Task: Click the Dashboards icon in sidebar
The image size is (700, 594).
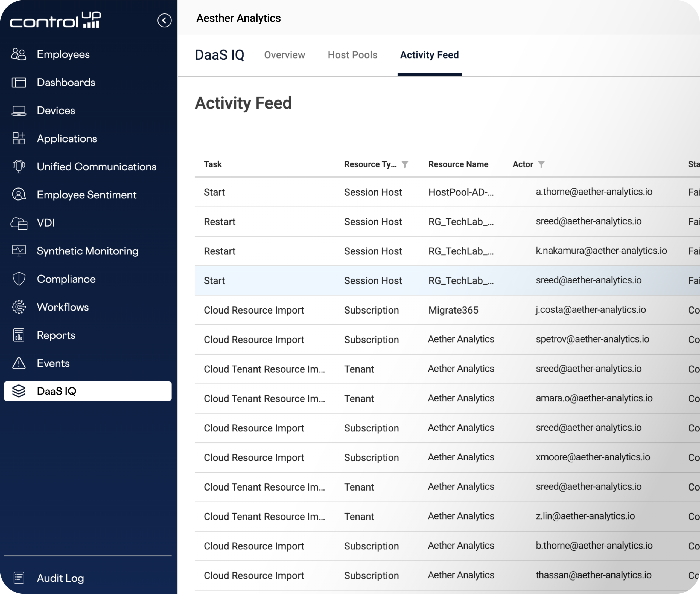Action: pyautogui.click(x=19, y=83)
